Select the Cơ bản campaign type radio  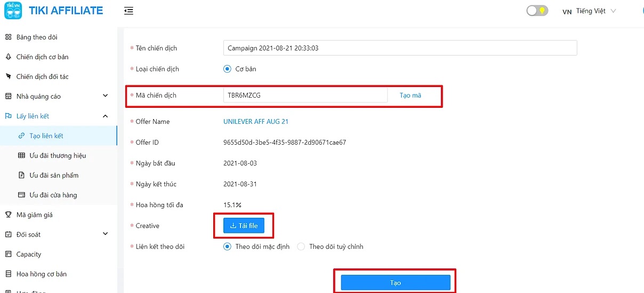pos(227,69)
